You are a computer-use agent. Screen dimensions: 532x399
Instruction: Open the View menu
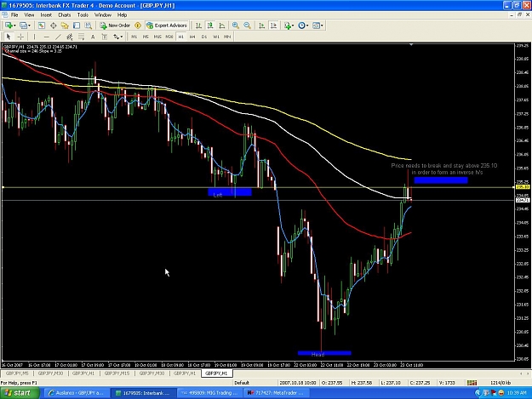pyautogui.click(x=29, y=15)
